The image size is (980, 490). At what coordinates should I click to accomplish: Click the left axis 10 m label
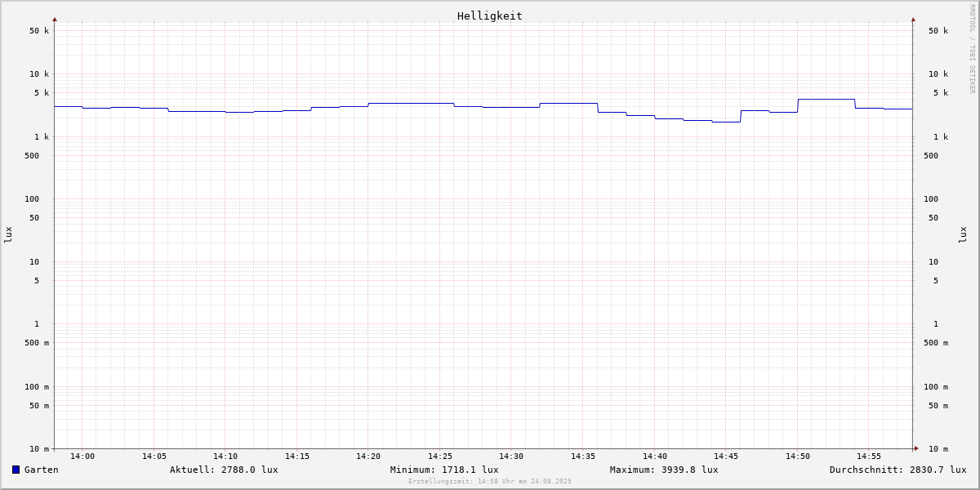(39, 449)
